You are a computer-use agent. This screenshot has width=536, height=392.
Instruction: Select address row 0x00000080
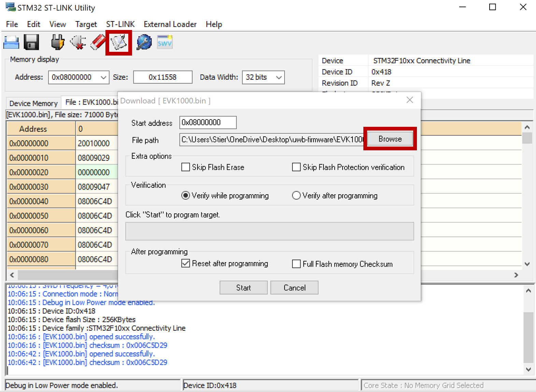(41, 259)
